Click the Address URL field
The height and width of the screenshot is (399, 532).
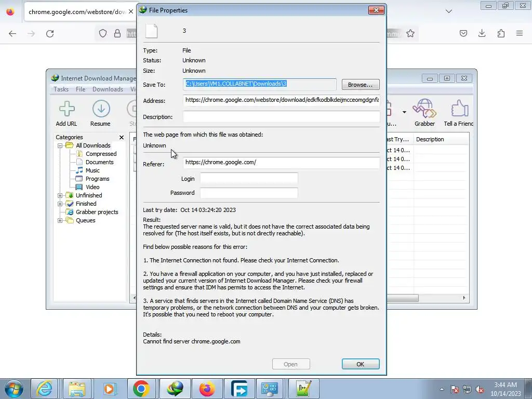(281, 100)
